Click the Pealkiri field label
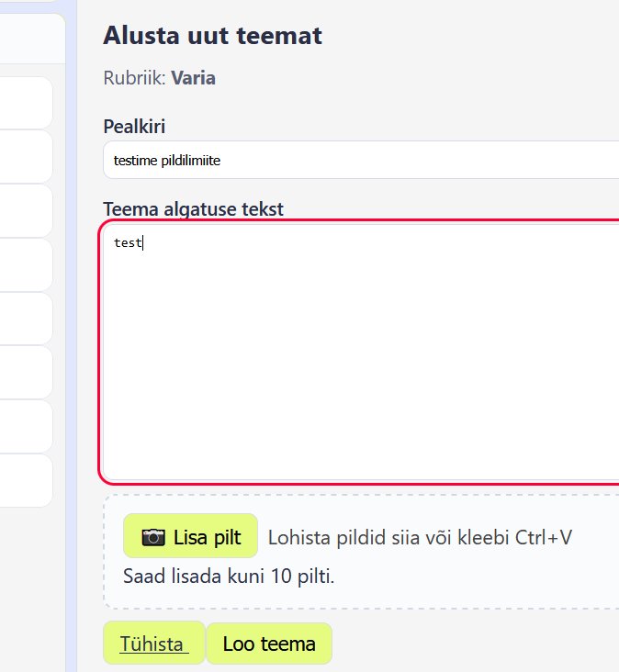 click(134, 126)
